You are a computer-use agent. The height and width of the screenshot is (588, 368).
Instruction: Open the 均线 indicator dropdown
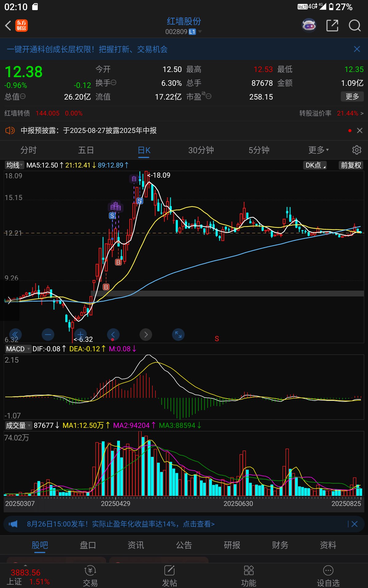click(x=15, y=165)
